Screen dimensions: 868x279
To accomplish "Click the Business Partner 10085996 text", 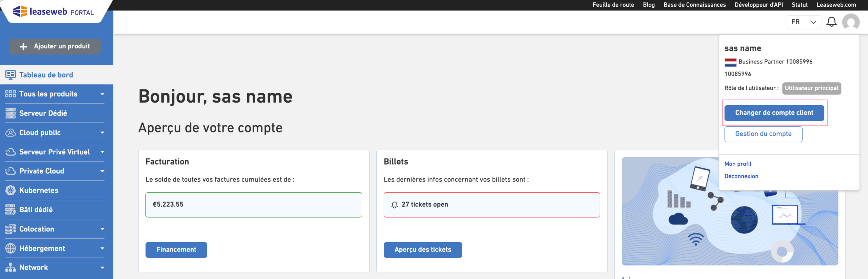I will (775, 62).
